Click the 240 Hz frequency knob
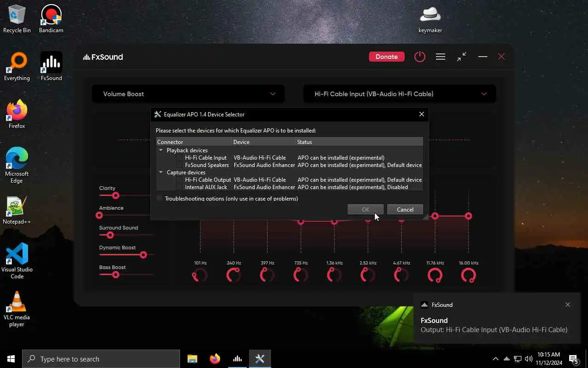Viewport: 588px width, 368px height. coord(234,276)
